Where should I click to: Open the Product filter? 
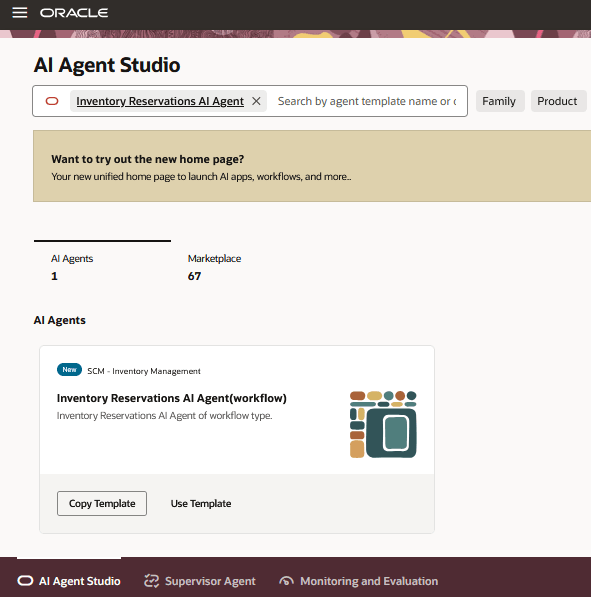click(x=558, y=101)
